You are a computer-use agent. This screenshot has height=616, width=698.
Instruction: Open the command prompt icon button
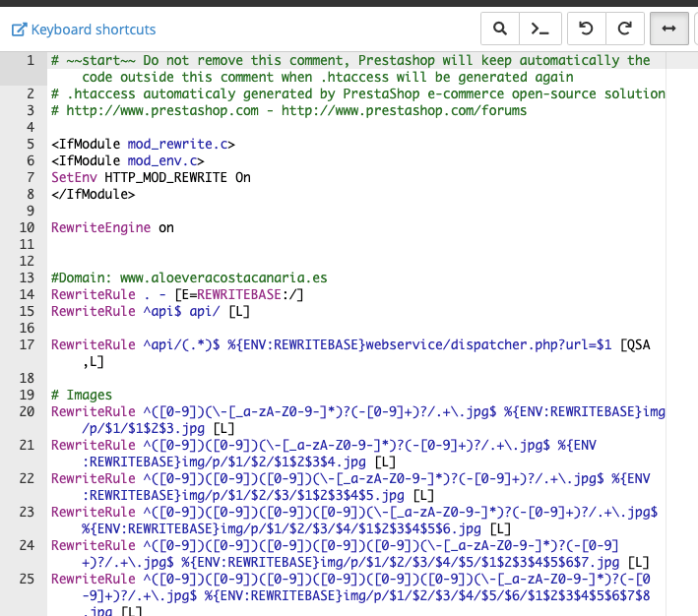pyautogui.click(x=539, y=29)
